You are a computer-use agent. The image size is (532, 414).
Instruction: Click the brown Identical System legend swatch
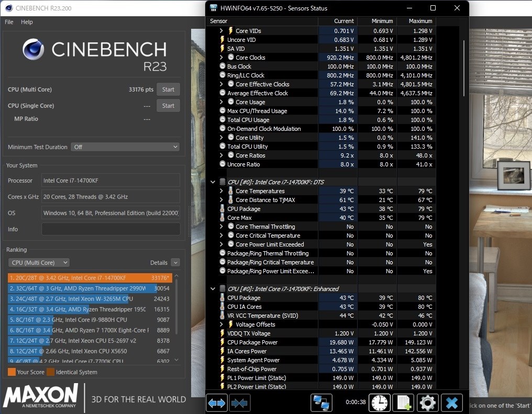tap(51, 372)
